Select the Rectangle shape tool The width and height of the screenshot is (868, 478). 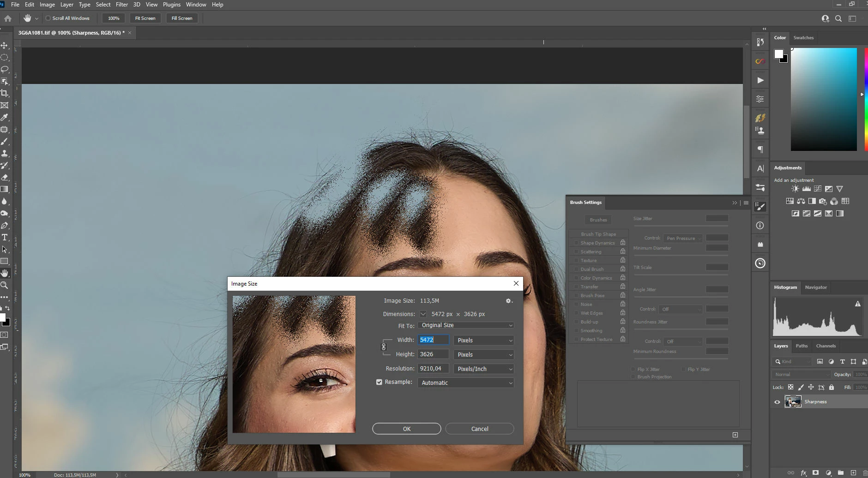click(x=5, y=261)
